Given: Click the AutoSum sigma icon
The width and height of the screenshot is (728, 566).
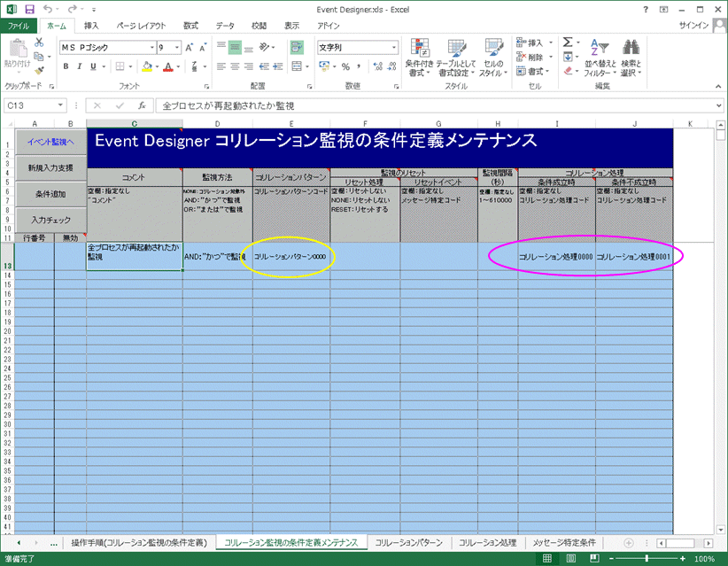Looking at the screenshot, I should click(x=568, y=43).
